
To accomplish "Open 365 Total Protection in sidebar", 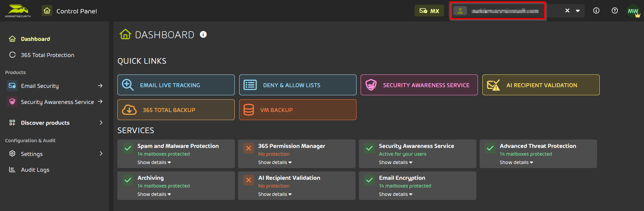I will (x=48, y=55).
